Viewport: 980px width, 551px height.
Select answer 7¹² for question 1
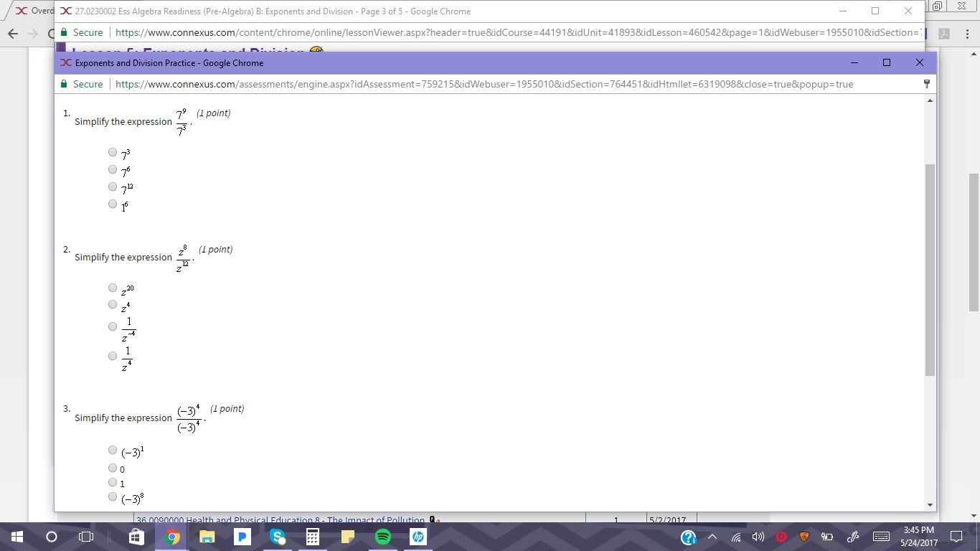coord(113,187)
